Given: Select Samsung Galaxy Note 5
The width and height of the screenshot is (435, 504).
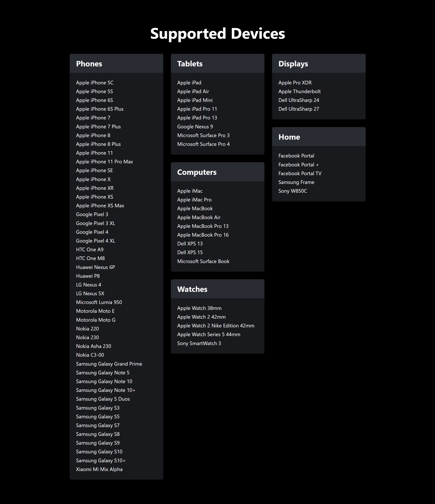Looking at the screenshot, I should point(103,373).
